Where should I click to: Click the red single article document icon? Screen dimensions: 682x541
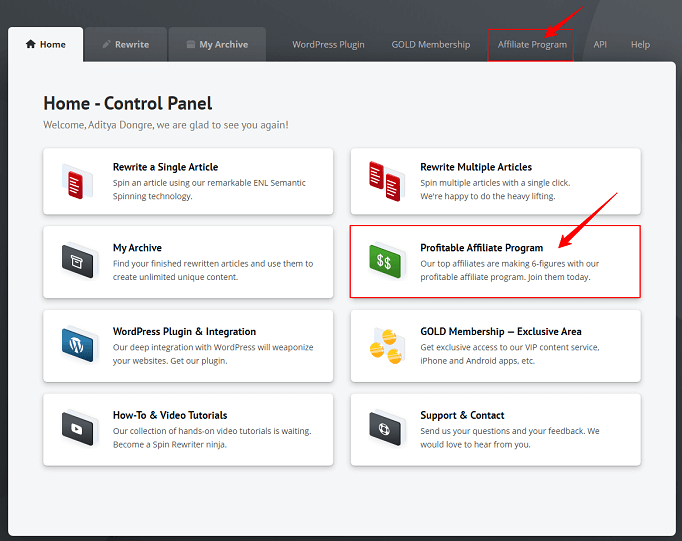tap(77, 182)
